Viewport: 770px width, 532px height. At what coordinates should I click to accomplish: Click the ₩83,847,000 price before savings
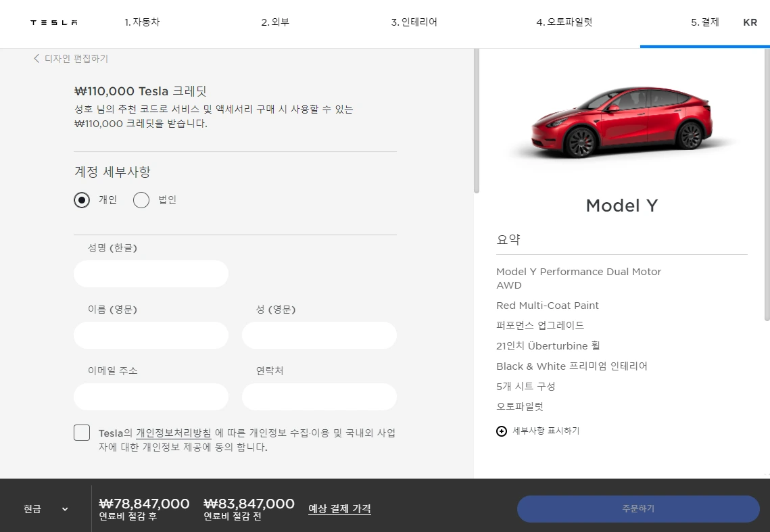tap(249, 504)
